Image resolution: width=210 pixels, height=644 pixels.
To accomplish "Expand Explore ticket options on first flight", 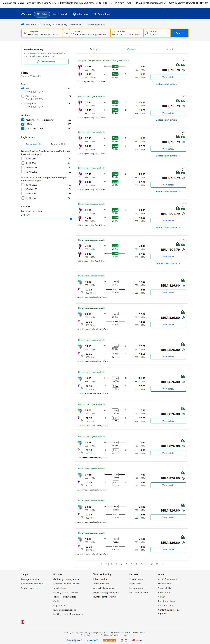I will 168,84.
